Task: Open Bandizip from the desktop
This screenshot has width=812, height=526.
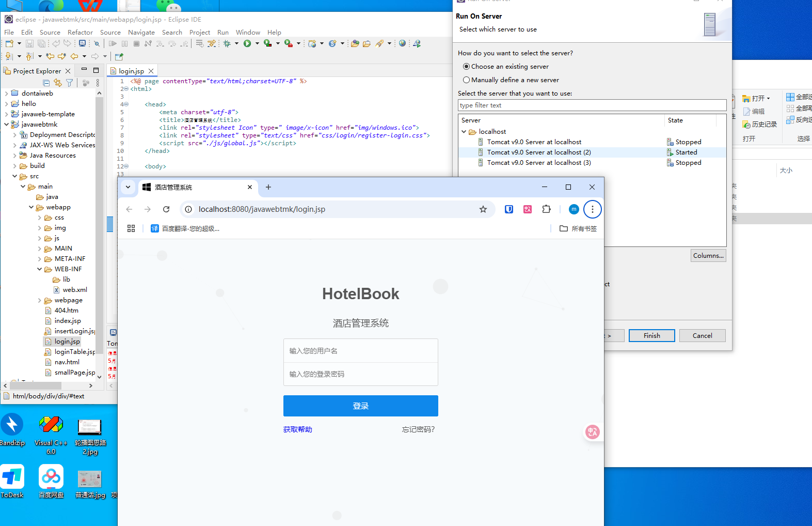Action: click(12, 430)
